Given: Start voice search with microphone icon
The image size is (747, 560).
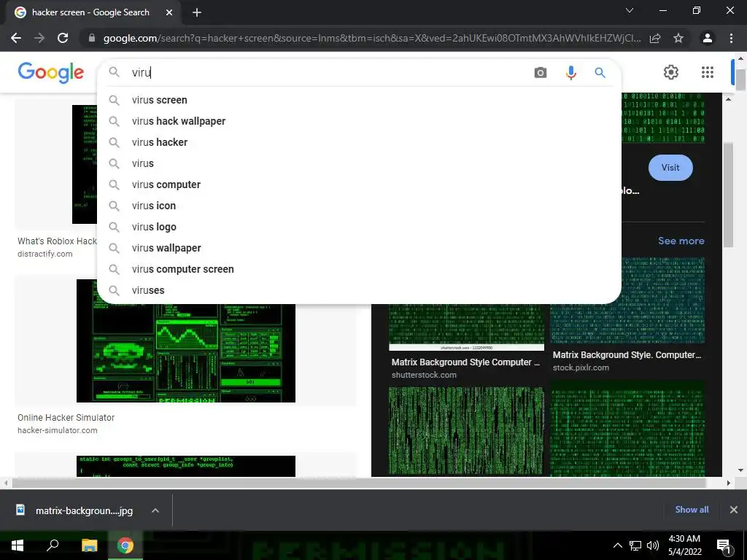Looking at the screenshot, I should [570, 72].
